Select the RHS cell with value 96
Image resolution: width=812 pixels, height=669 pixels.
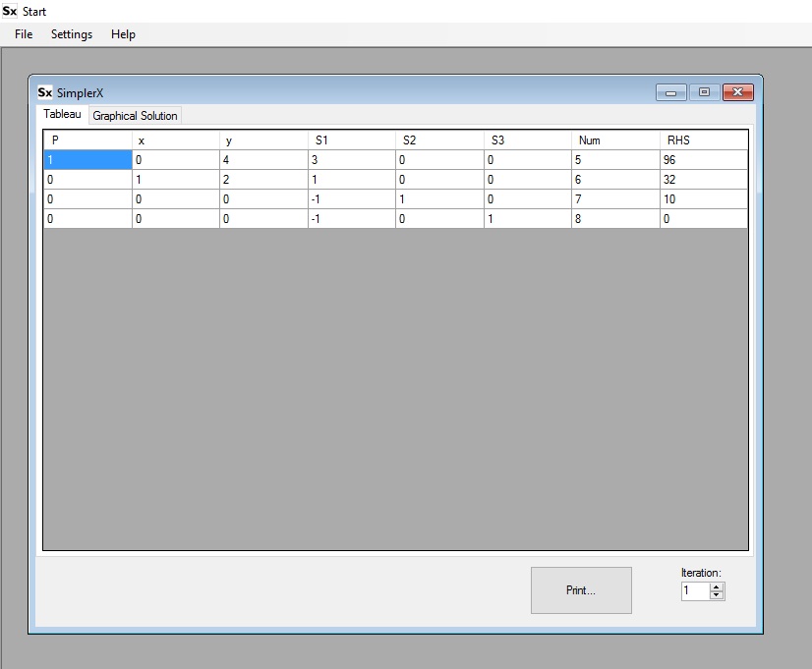tap(704, 160)
